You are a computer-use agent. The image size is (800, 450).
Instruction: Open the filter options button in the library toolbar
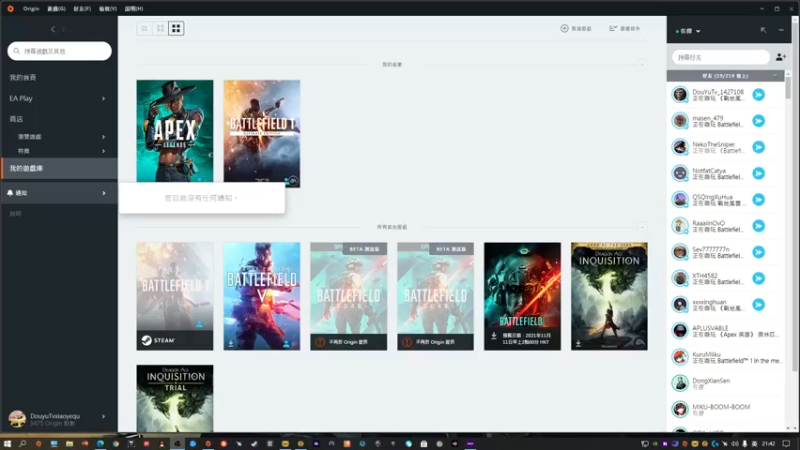(624, 29)
